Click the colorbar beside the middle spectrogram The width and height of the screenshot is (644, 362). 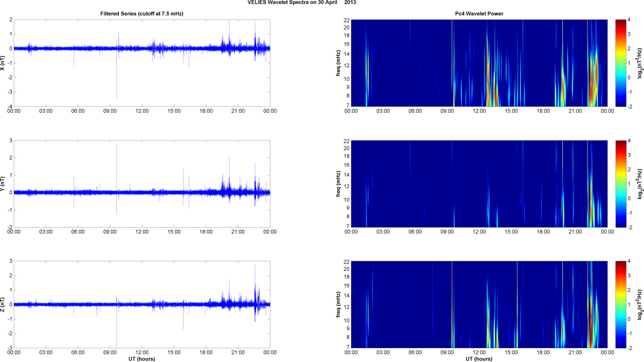pos(621,184)
